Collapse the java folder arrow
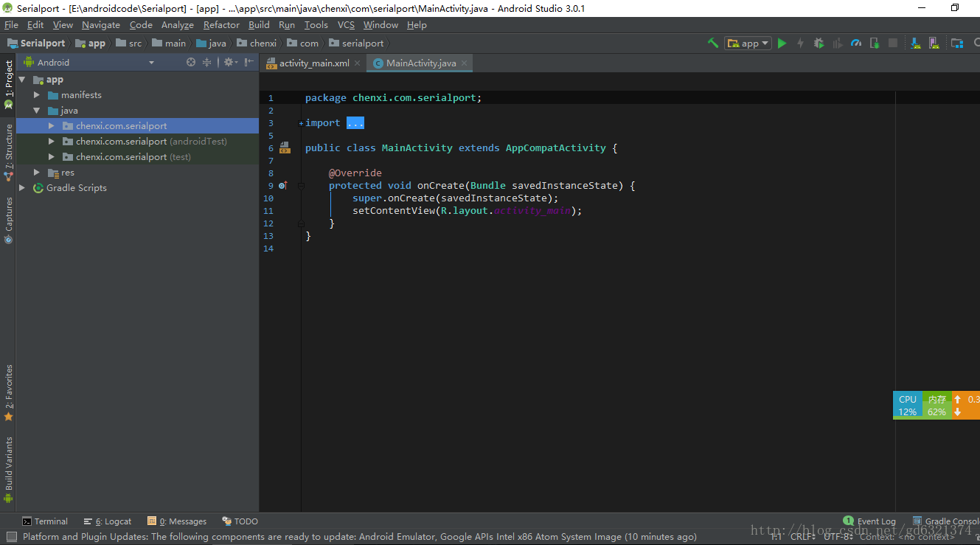The height and width of the screenshot is (545, 980). [37, 111]
